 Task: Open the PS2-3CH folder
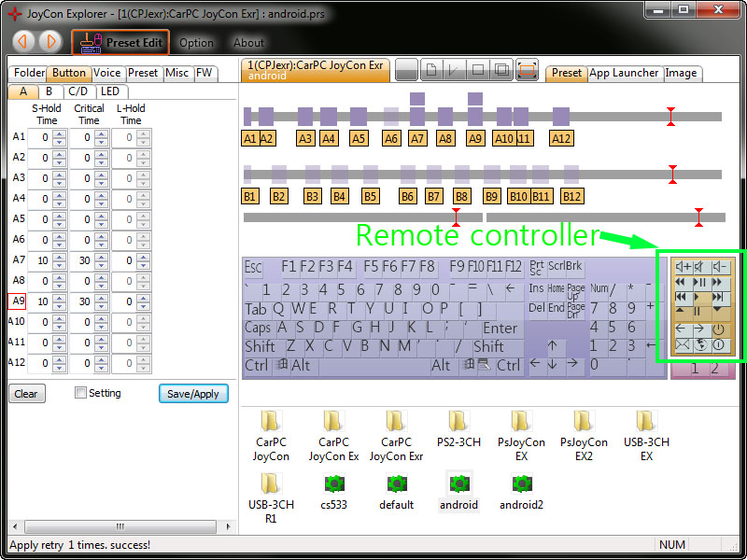458,429
